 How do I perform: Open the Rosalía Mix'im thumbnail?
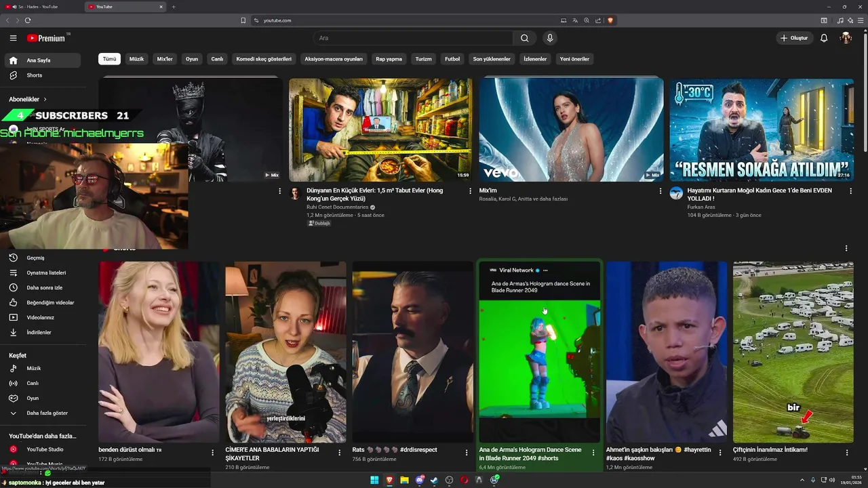pyautogui.click(x=571, y=129)
